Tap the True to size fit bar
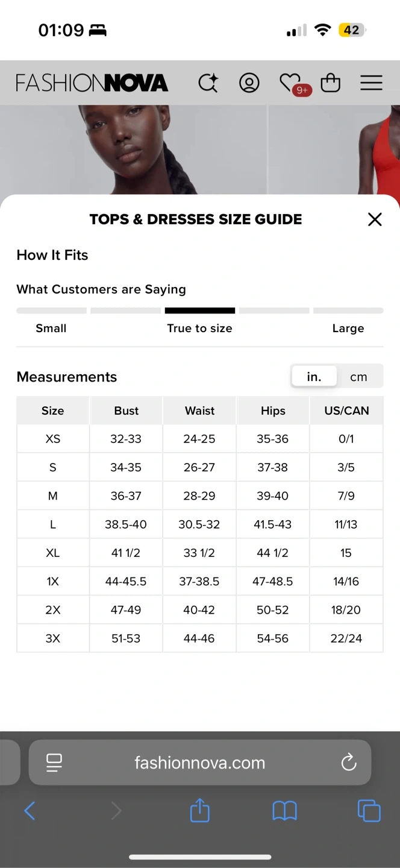 [x=199, y=311]
